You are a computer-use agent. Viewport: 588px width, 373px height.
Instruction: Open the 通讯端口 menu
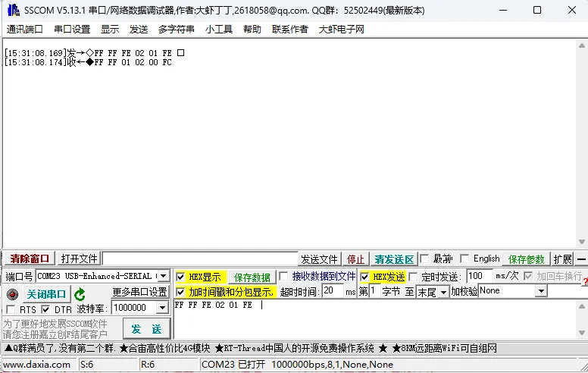(25, 30)
